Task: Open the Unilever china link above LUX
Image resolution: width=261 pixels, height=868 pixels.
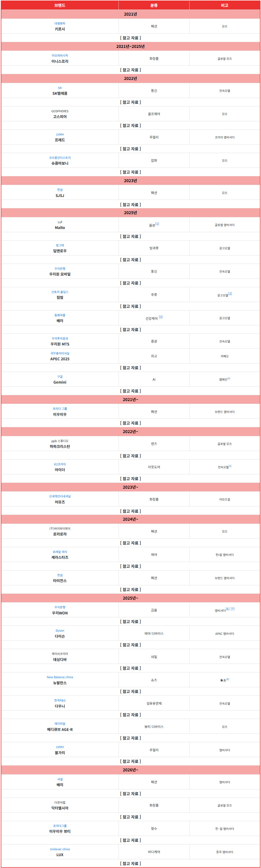Action: coord(60,849)
